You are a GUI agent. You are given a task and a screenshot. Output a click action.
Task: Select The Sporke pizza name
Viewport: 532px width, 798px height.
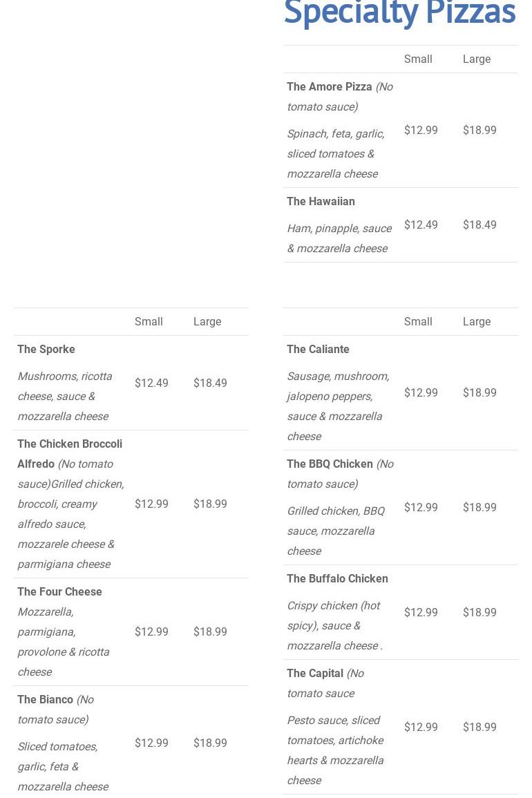46,350
